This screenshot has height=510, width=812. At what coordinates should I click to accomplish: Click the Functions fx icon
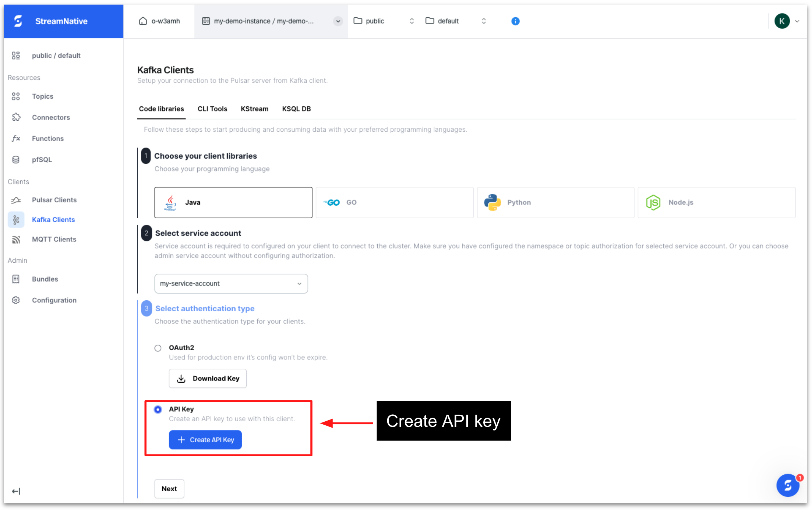(x=16, y=138)
